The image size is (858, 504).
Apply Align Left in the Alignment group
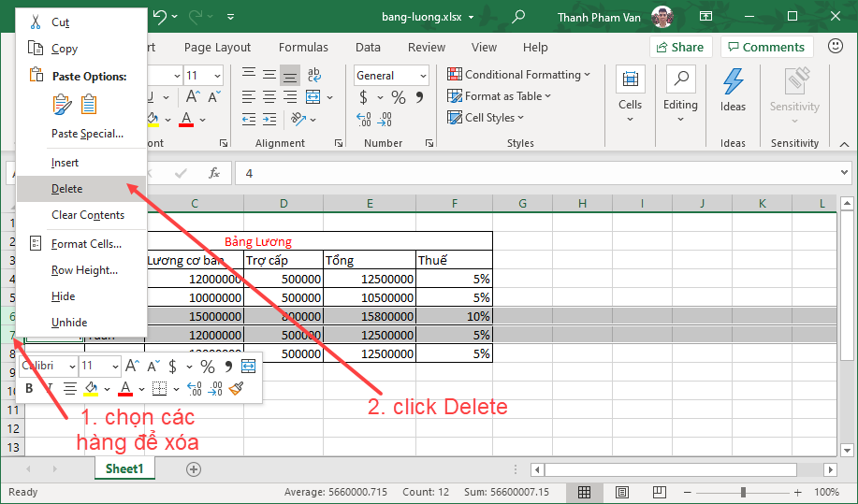tap(249, 97)
